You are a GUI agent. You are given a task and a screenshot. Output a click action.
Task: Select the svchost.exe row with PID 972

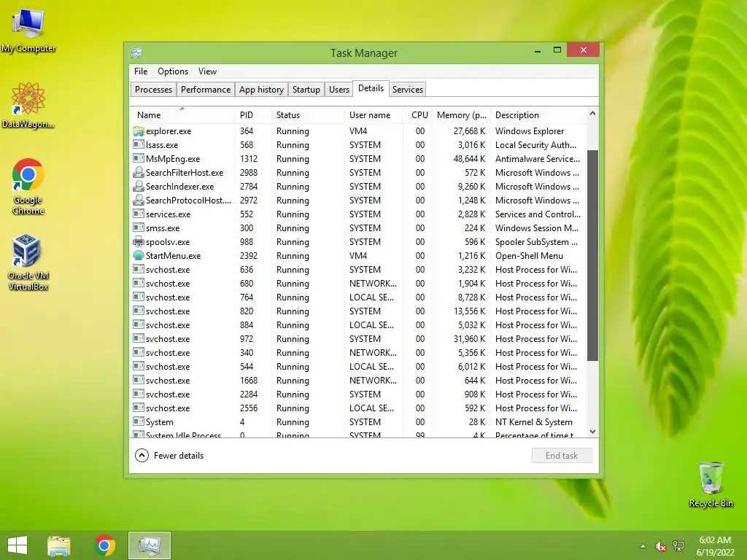(358, 338)
